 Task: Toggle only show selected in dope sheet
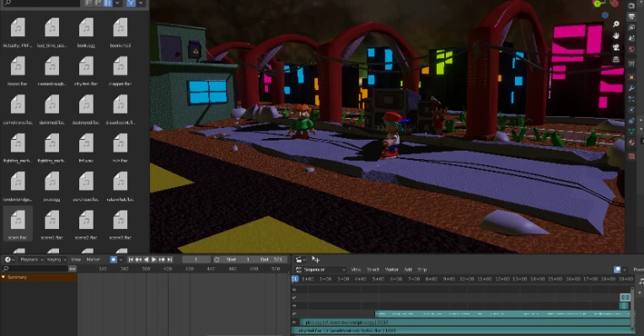(x=72, y=269)
